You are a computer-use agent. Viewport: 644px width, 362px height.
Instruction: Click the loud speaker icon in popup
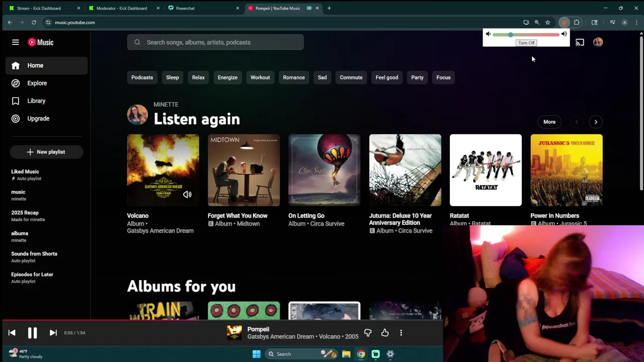point(564,34)
